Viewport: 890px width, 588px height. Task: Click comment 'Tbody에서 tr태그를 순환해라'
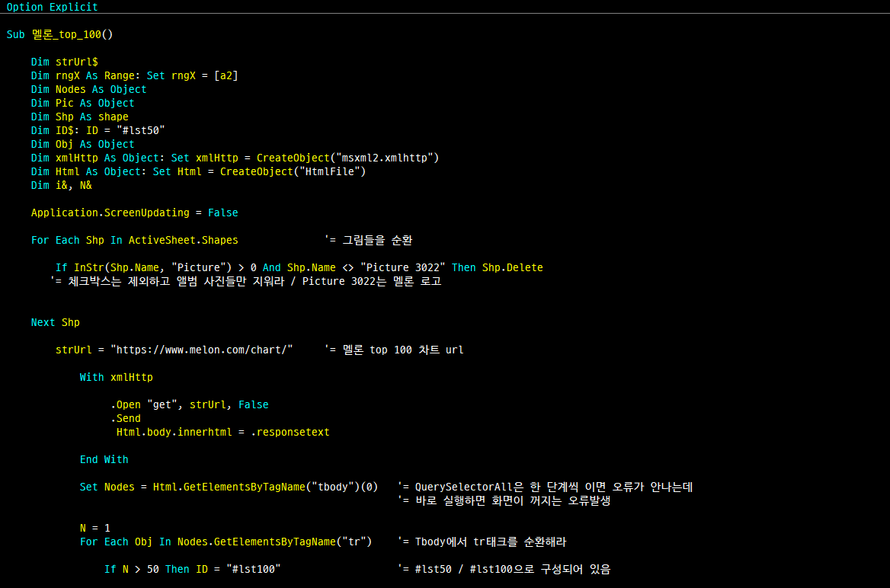[482, 542]
